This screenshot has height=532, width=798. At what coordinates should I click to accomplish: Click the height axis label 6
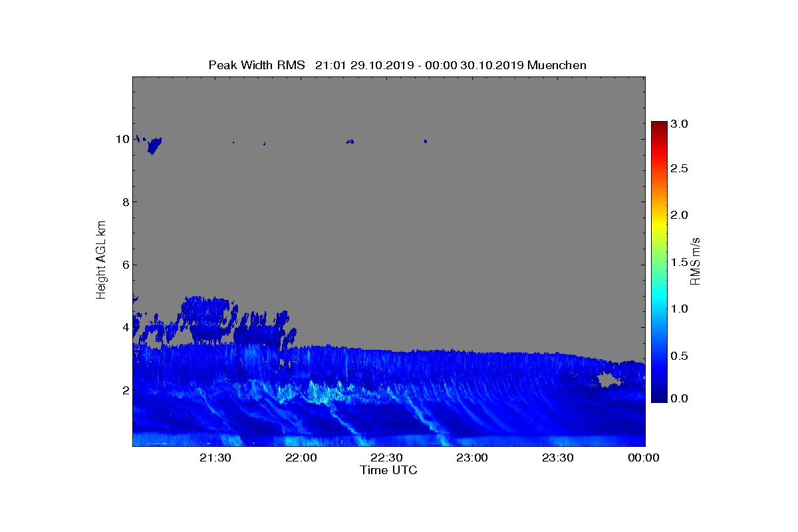pos(124,265)
